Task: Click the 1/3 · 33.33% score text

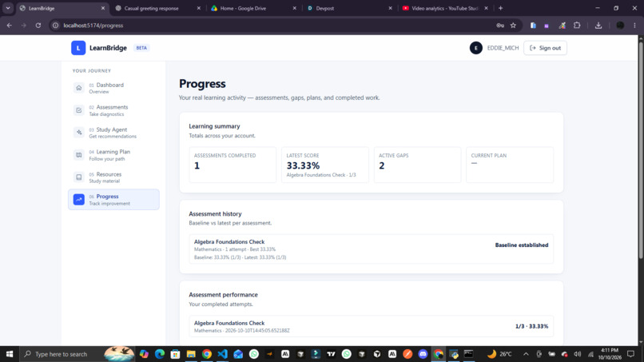Action: point(532,326)
